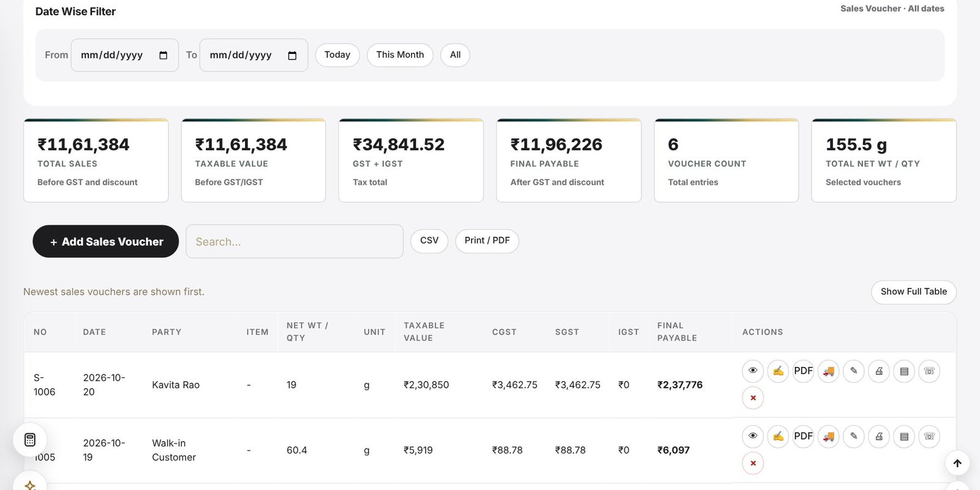Export vouchers as CSV
The width and height of the screenshot is (980, 490).
click(x=429, y=241)
